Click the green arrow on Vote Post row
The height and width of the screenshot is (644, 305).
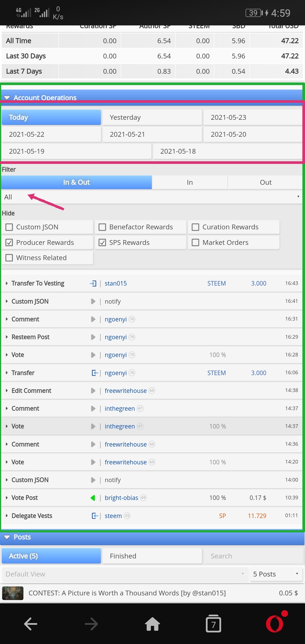click(x=93, y=498)
